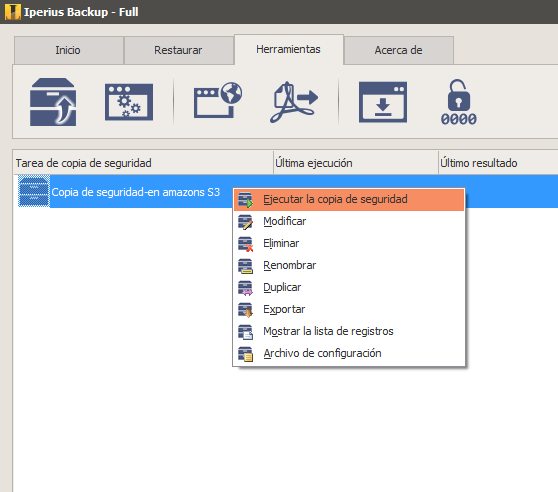This screenshot has width=558, height=492.
Task: Go to the Acerca de tab
Action: (x=399, y=50)
